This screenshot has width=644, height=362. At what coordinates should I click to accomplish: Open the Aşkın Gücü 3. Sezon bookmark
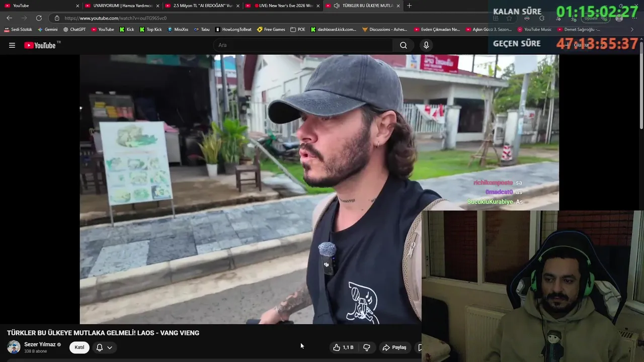(x=489, y=30)
